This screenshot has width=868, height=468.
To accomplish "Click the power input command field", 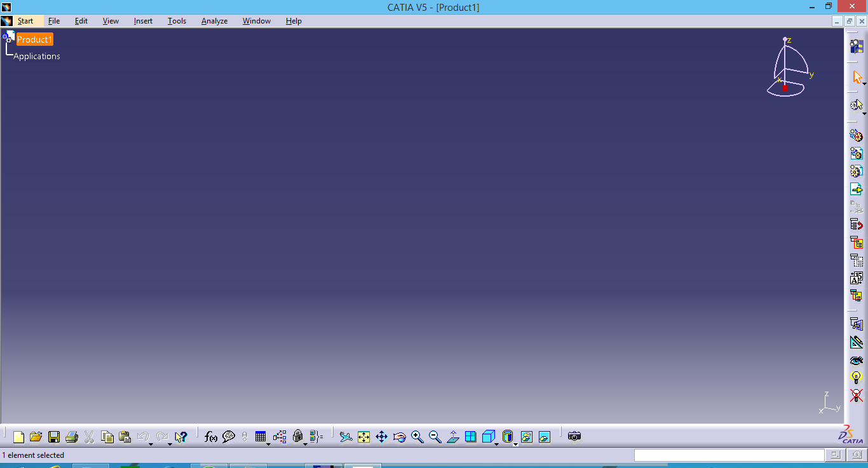I will (729, 455).
